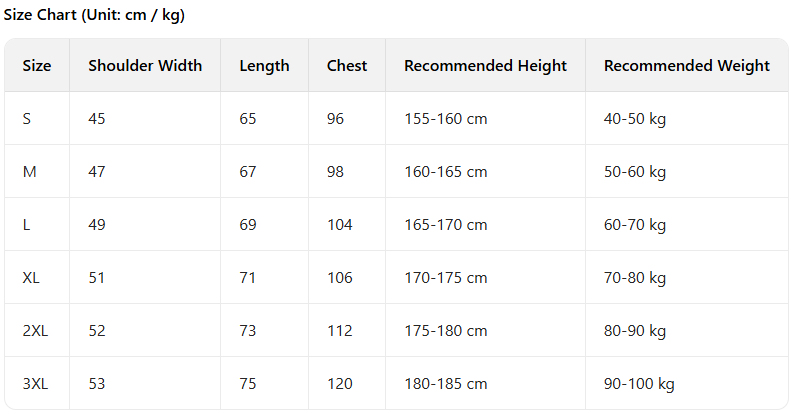Click length value 73
Viewport: 793px width, 414px height.
point(248,331)
